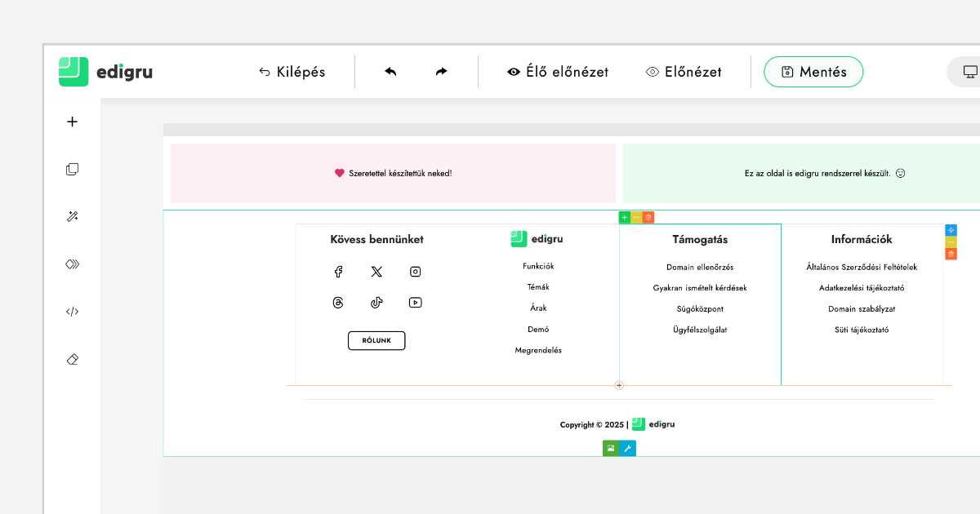The width and height of the screenshot is (980, 514).
Task: Select the Információk heading
Action: (862, 239)
